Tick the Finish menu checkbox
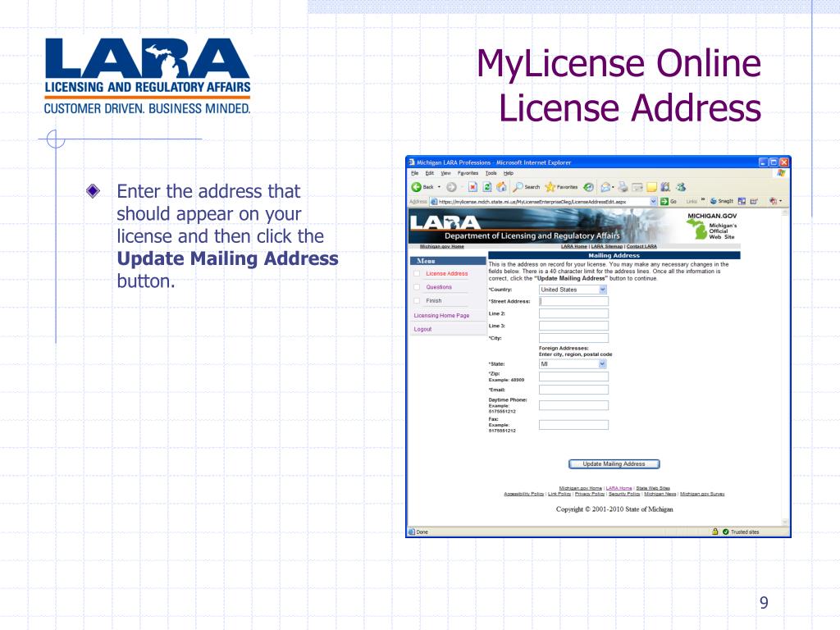 pyautogui.click(x=417, y=300)
